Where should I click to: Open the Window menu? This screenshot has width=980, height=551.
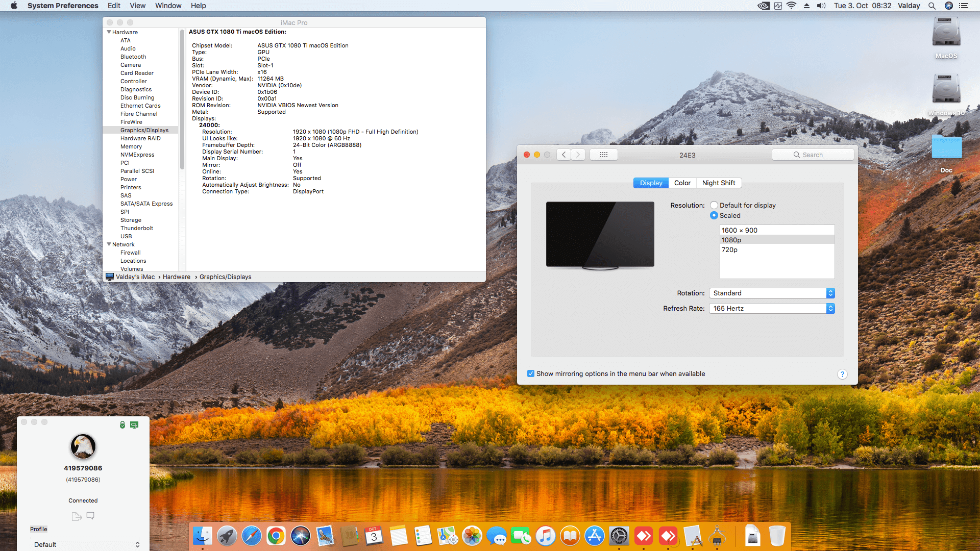168,6
